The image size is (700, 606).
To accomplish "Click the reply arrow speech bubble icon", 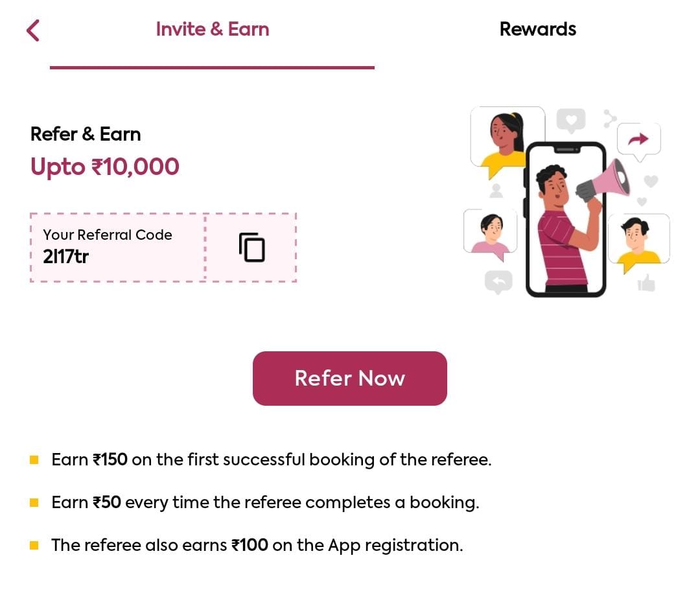I will [498, 281].
